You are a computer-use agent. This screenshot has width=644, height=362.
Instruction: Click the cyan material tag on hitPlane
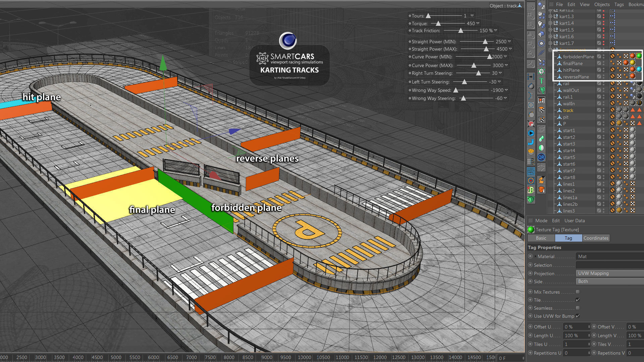[x=639, y=70]
